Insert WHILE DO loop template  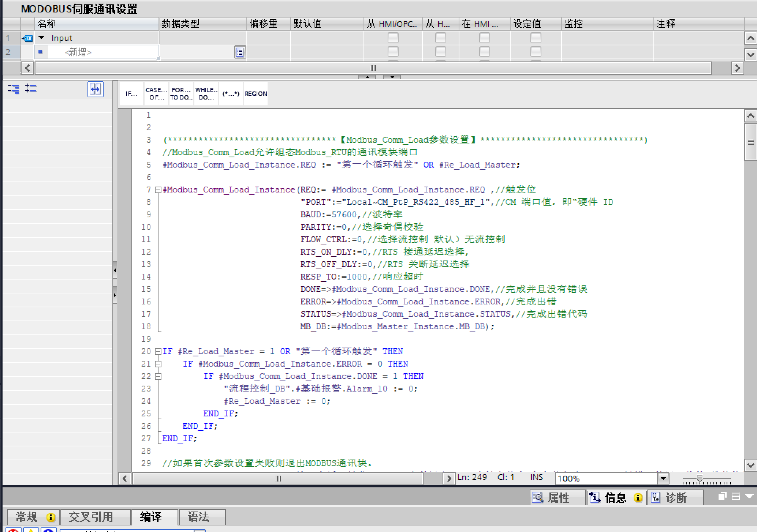(x=206, y=94)
